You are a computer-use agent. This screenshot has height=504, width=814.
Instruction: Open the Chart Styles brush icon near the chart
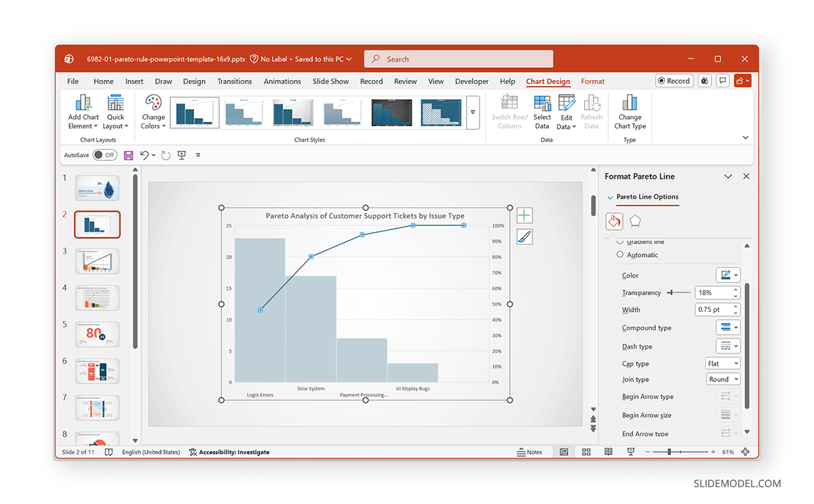(524, 236)
